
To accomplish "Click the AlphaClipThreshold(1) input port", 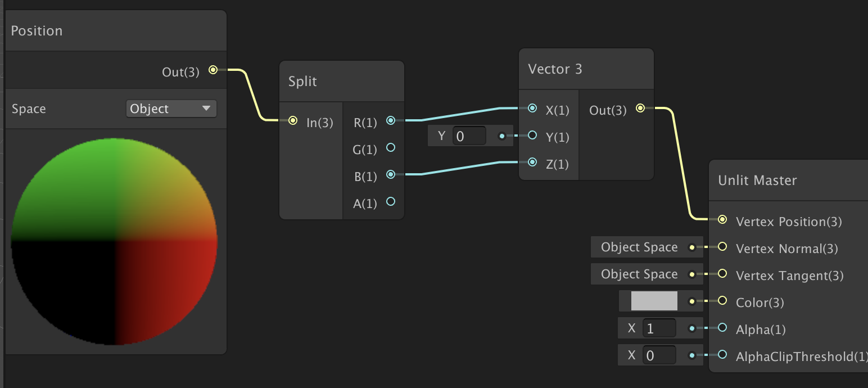I will point(723,355).
